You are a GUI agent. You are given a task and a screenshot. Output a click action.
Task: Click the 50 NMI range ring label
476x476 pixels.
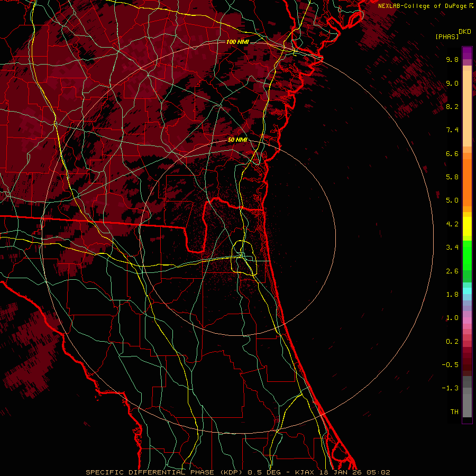237,140
